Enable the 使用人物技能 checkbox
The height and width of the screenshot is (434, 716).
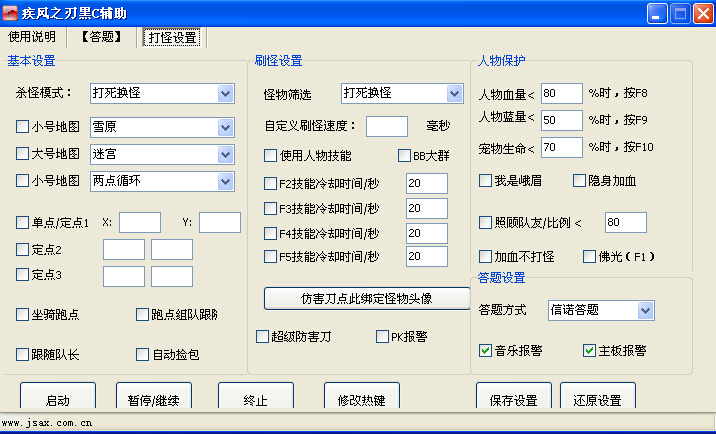click(x=271, y=156)
